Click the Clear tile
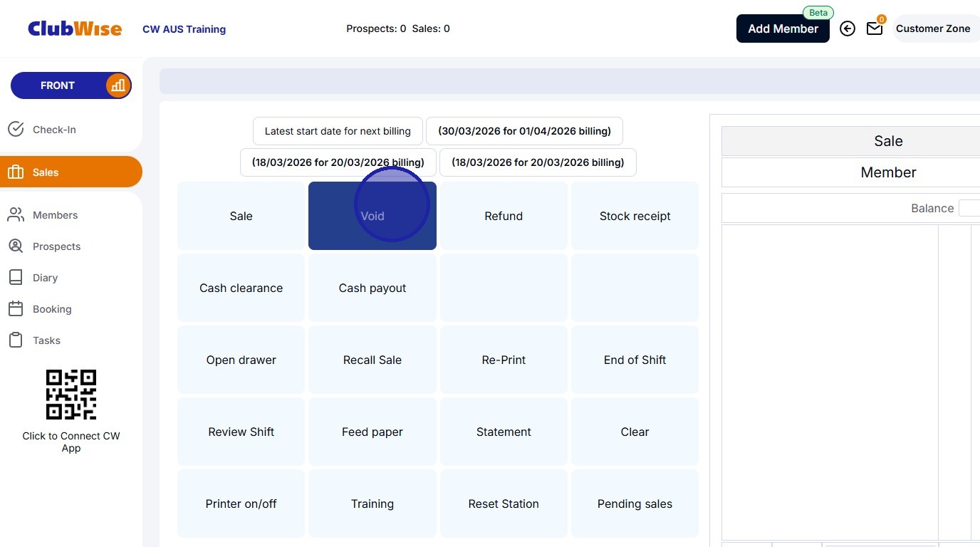The width and height of the screenshot is (980, 547). [x=635, y=432]
